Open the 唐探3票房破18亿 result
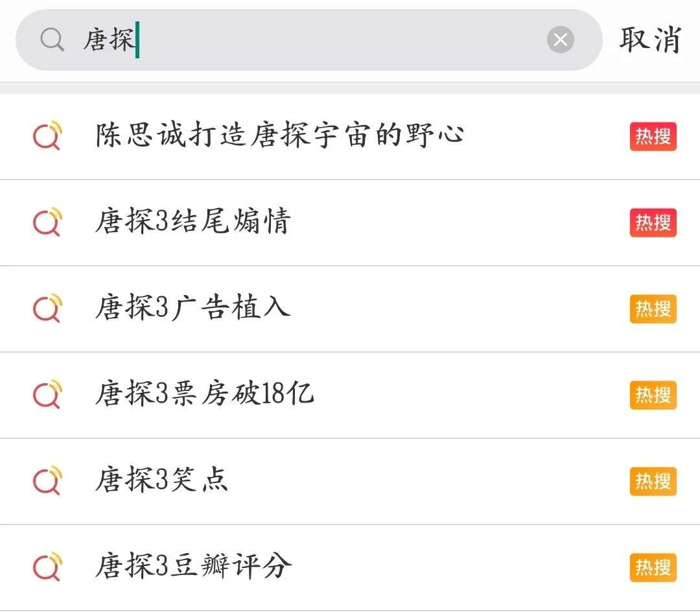The width and height of the screenshot is (700, 612). (205, 394)
